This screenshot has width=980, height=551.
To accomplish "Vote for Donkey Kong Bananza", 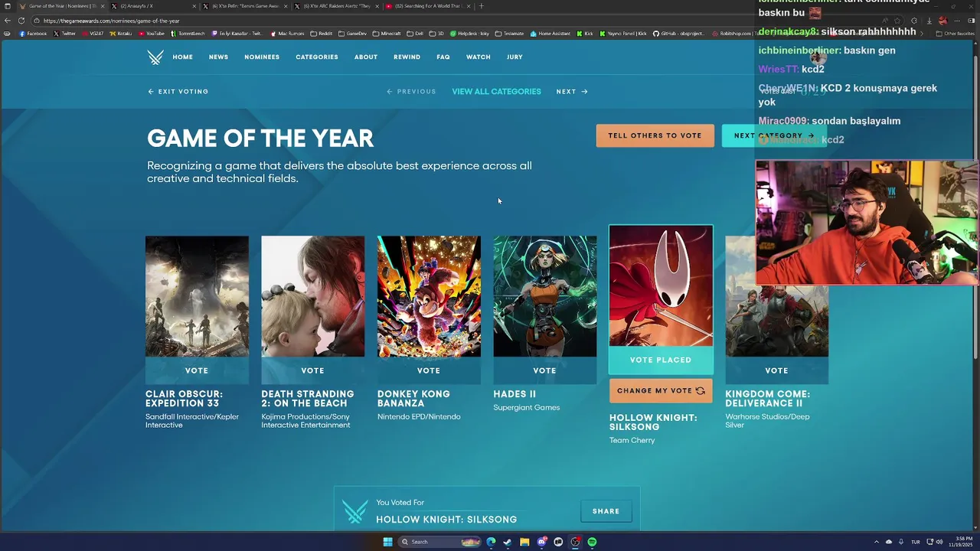I will [x=429, y=370].
